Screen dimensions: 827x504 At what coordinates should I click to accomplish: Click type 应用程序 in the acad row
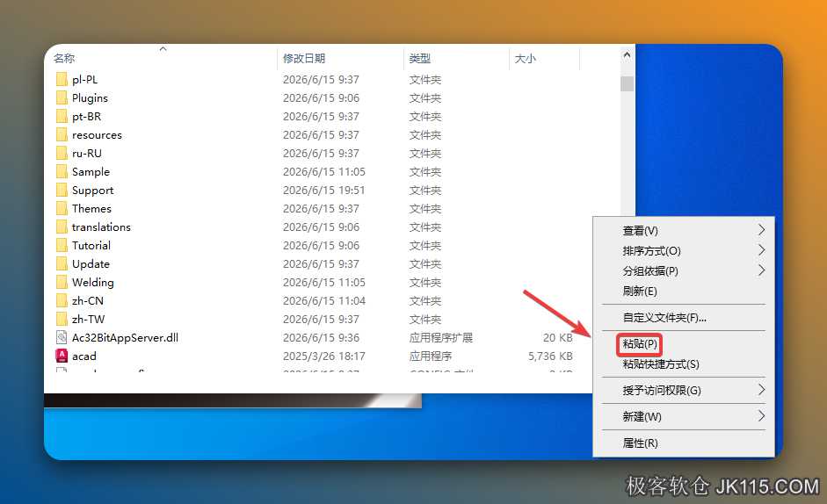pyautogui.click(x=431, y=356)
